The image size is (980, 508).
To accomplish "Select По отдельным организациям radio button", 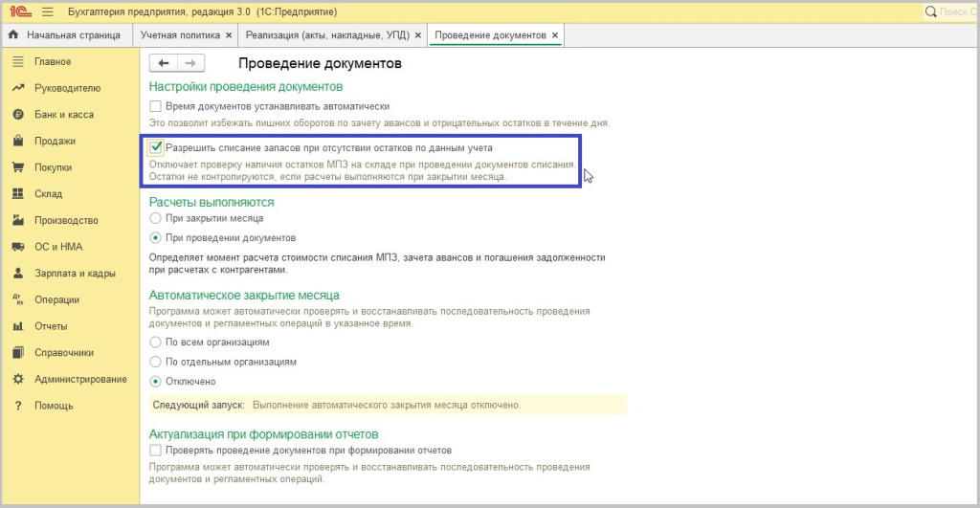I will (x=156, y=362).
